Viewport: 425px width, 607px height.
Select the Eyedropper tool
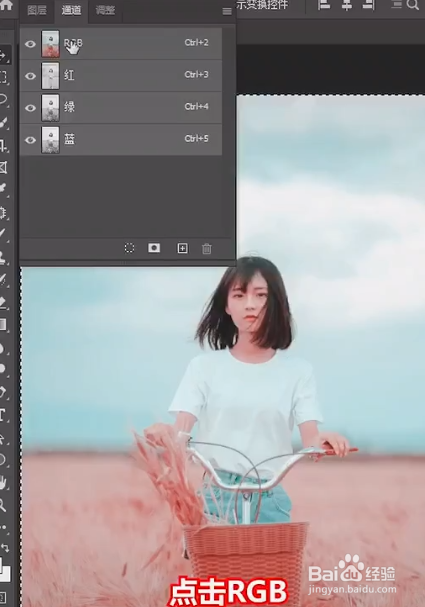2,189
